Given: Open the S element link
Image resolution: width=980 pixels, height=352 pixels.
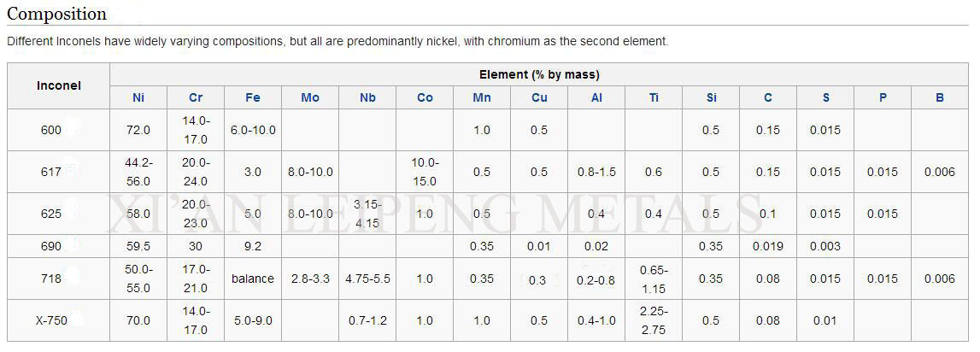Looking at the screenshot, I should (x=825, y=97).
